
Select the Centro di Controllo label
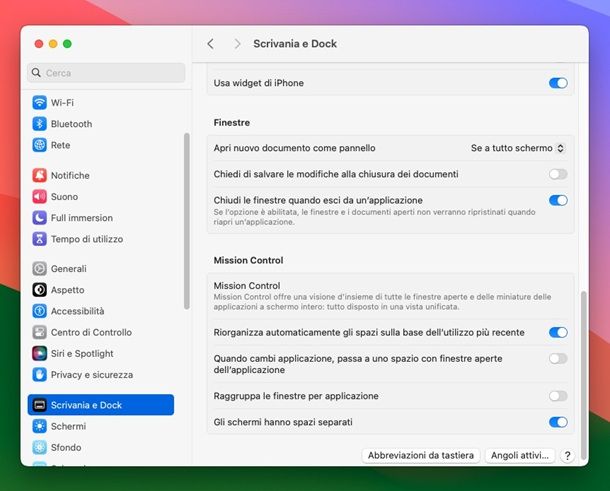coord(91,333)
